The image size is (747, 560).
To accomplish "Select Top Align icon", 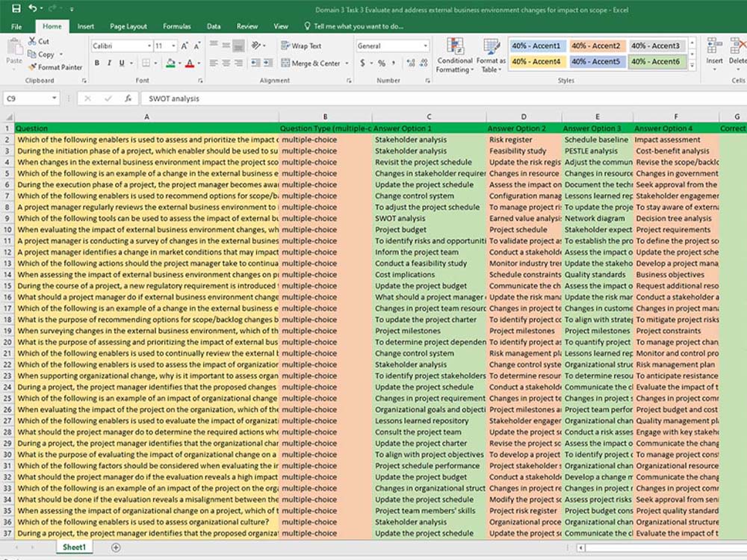I will [214, 45].
